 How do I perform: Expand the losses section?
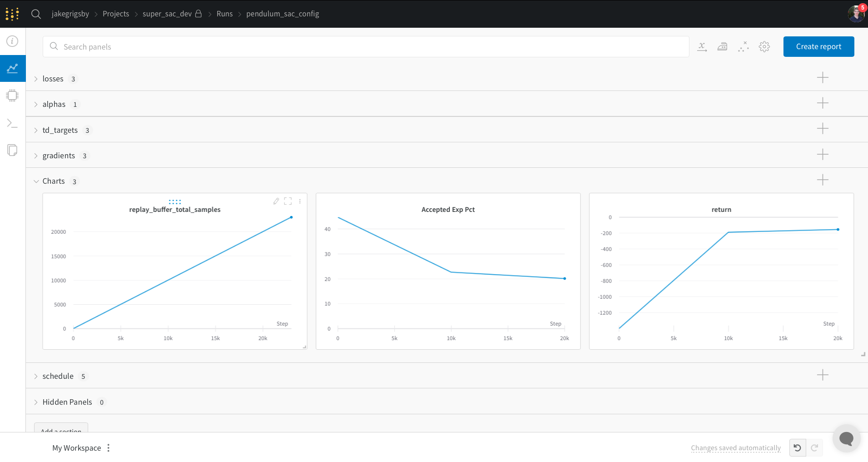coord(36,79)
